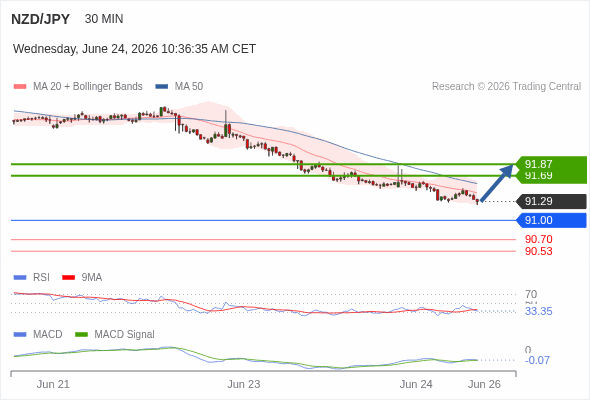
Task: Click the MACD legend color swatch
Action: click(x=20, y=335)
